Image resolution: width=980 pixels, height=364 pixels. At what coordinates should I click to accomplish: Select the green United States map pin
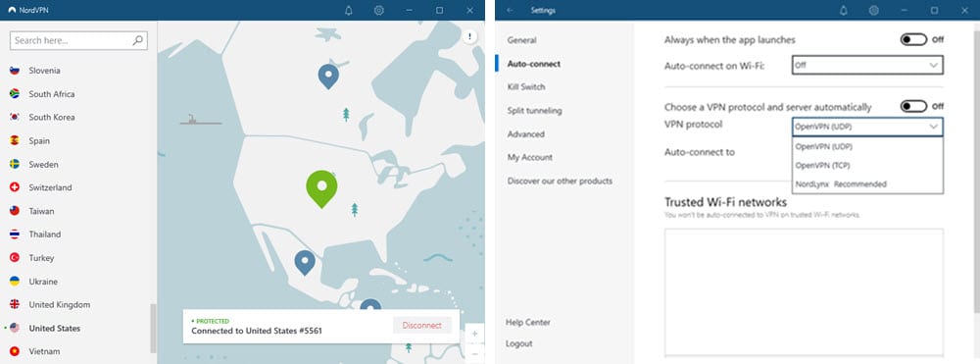point(321,188)
